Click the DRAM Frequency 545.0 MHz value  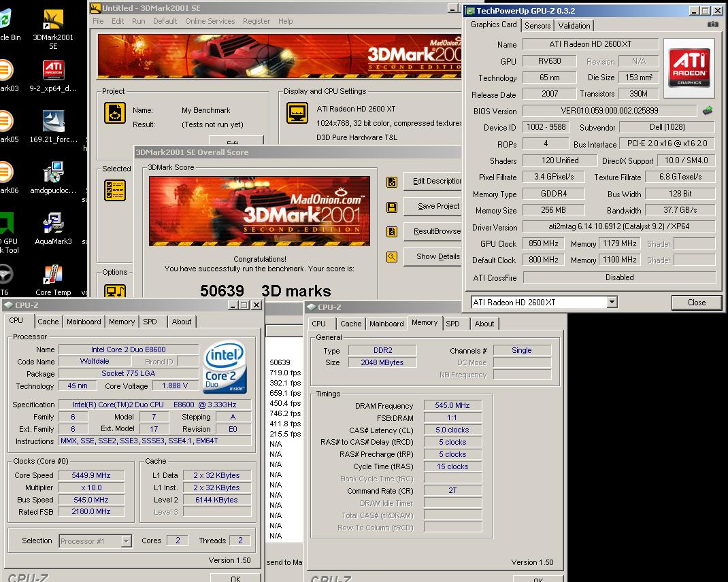[452, 405]
